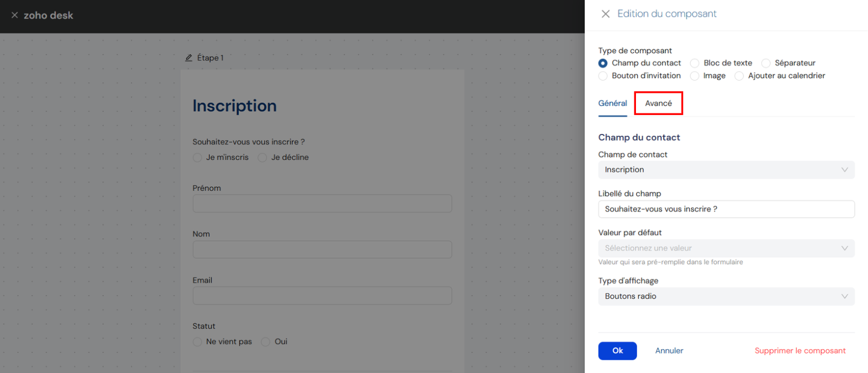Open the Type d'affichage Boutons radio dropdown
This screenshot has height=373, width=868.
(x=726, y=296)
